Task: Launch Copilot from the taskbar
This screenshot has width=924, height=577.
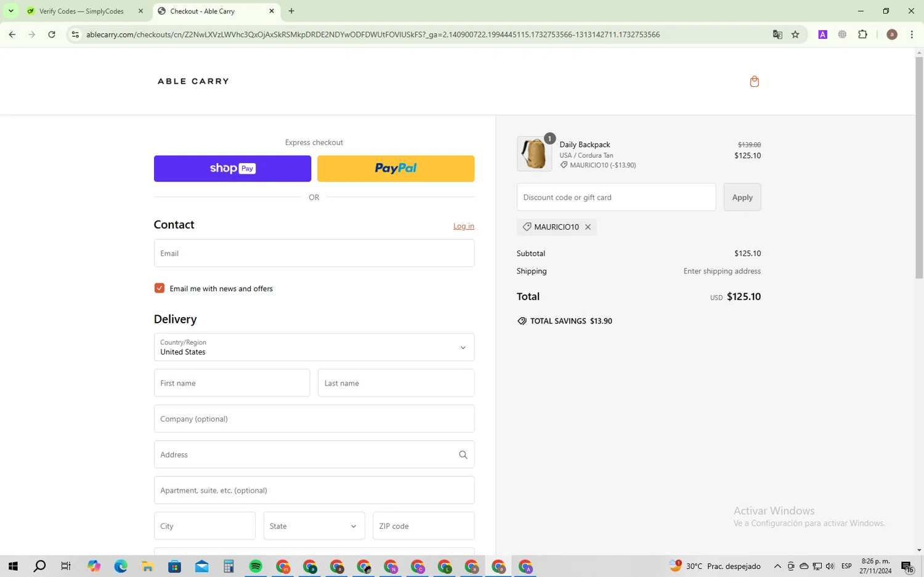Action: pos(94,567)
